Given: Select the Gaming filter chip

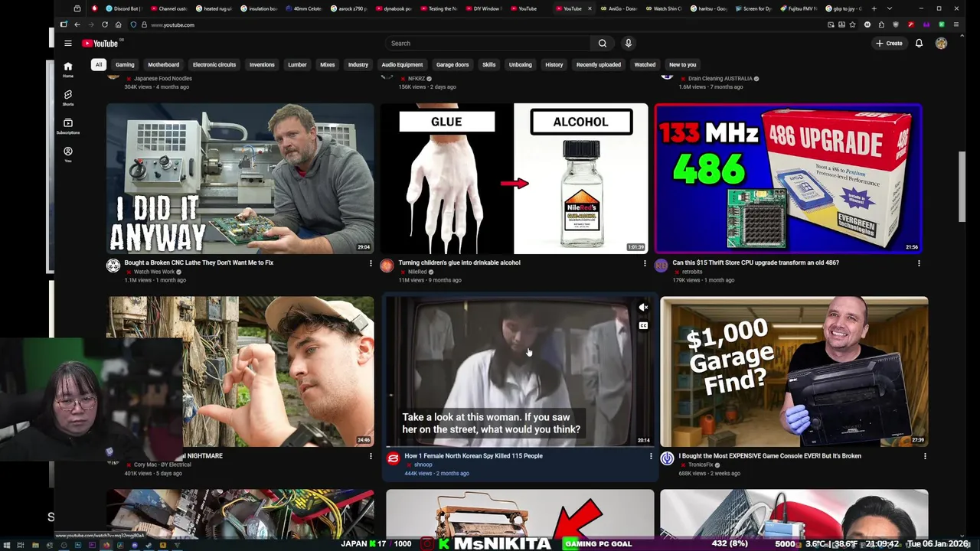Looking at the screenshot, I should click(x=125, y=65).
